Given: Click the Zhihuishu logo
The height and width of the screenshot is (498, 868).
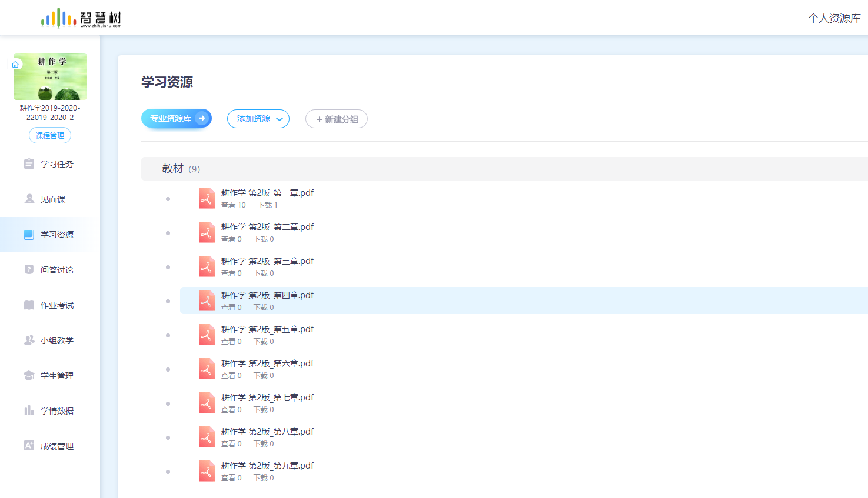Looking at the screenshot, I should click(81, 18).
